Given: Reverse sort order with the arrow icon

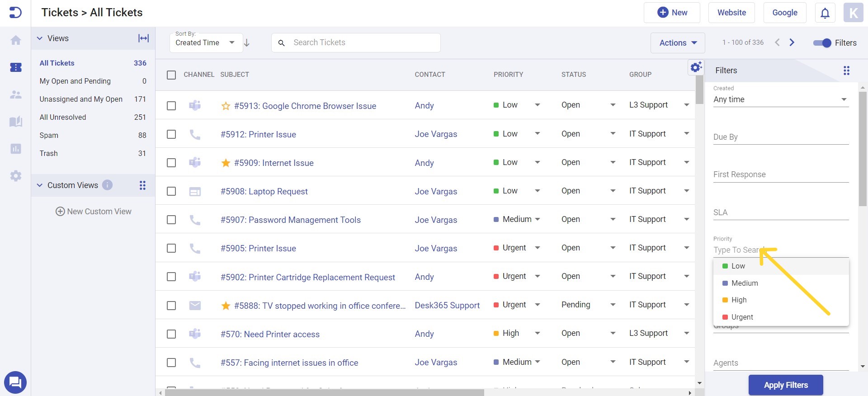Looking at the screenshot, I should pyautogui.click(x=247, y=43).
